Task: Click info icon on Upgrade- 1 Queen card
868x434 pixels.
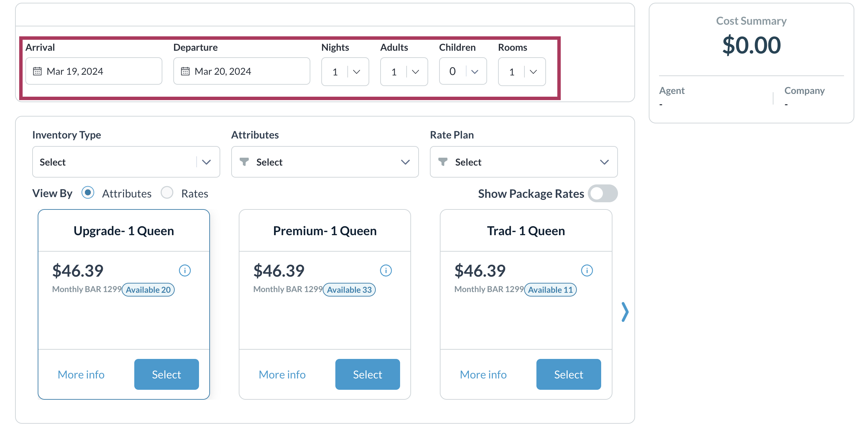Action: (185, 270)
